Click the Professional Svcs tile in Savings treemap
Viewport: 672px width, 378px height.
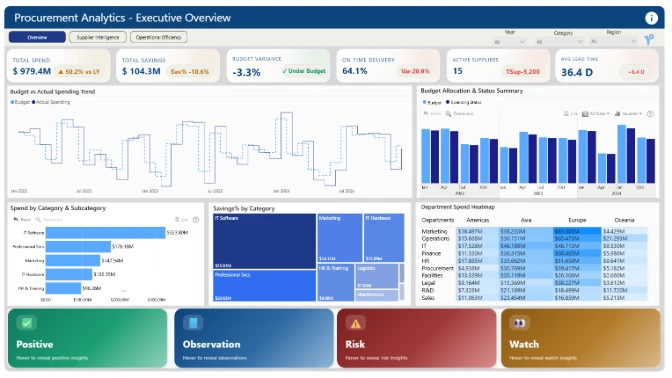(264, 285)
